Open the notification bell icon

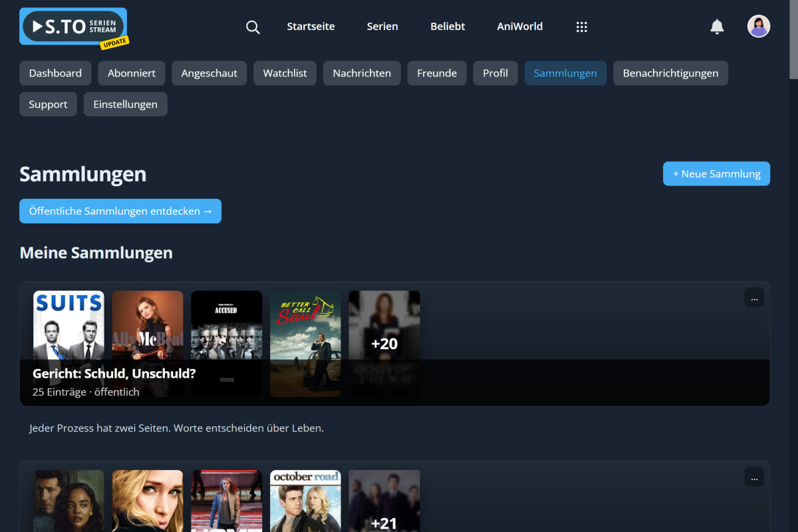pyautogui.click(x=717, y=27)
